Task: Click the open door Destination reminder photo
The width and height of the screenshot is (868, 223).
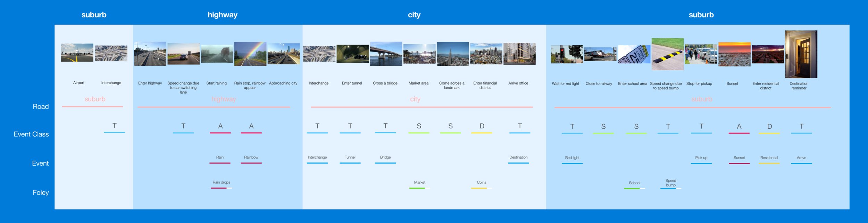Action: click(801, 54)
